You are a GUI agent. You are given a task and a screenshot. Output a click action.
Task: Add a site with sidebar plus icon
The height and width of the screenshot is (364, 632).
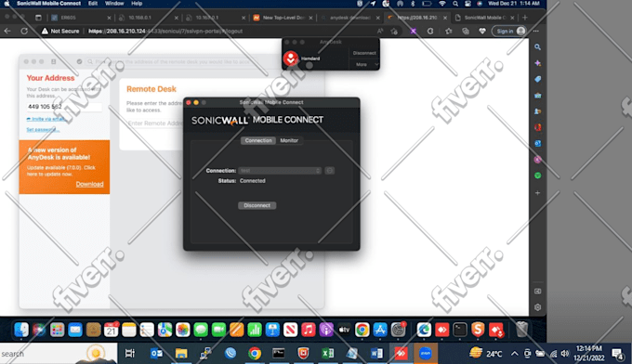coord(538,193)
